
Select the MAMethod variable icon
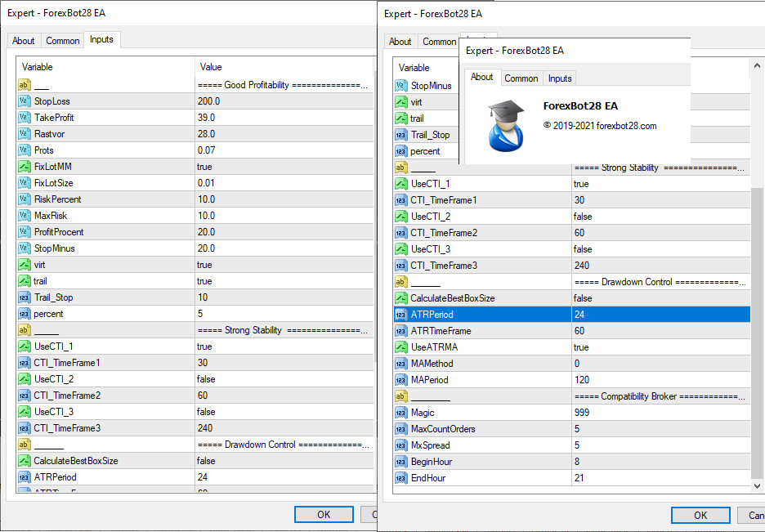pyautogui.click(x=401, y=364)
